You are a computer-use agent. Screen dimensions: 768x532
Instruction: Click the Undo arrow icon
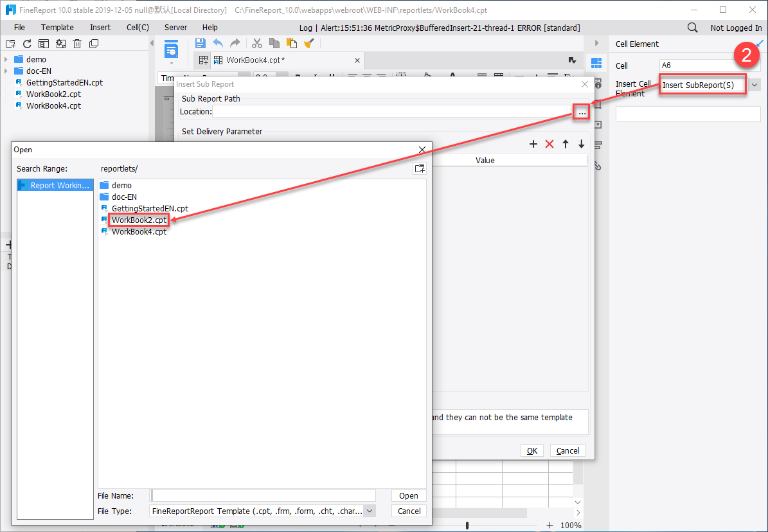tap(217, 42)
